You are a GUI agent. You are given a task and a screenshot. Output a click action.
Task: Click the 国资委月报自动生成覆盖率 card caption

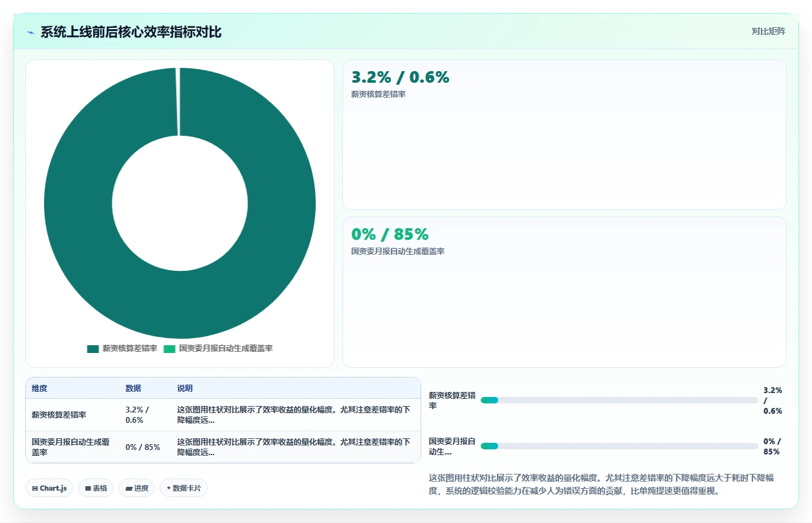(398, 251)
